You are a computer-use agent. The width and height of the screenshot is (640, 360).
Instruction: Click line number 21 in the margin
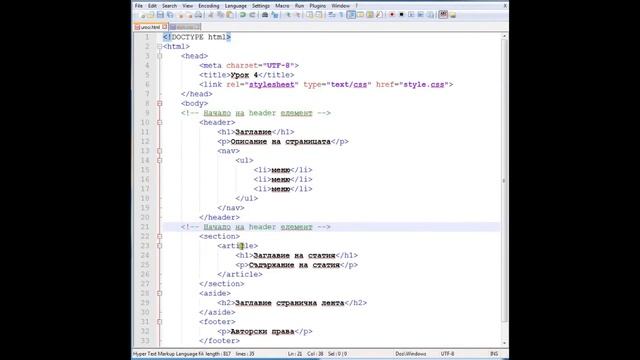pos(145,227)
